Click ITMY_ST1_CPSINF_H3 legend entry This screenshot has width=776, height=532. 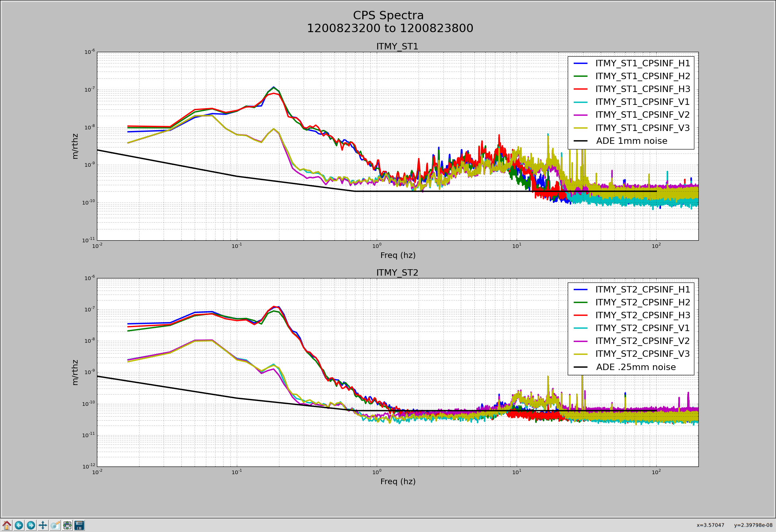[642, 89]
